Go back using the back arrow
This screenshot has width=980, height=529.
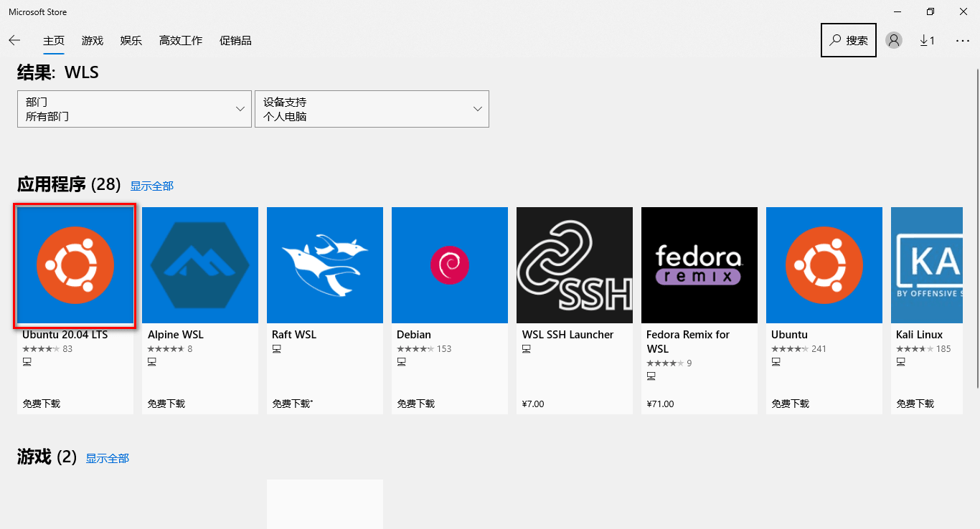14,40
